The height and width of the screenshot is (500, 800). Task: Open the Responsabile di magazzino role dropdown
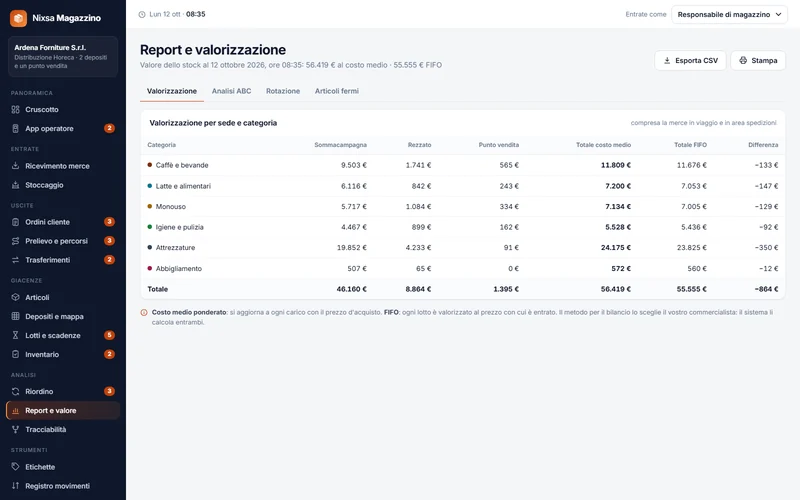click(x=729, y=14)
